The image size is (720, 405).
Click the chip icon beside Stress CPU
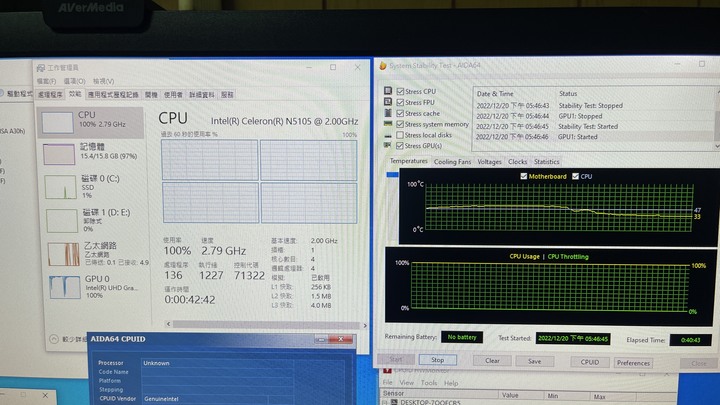[x=388, y=91]
